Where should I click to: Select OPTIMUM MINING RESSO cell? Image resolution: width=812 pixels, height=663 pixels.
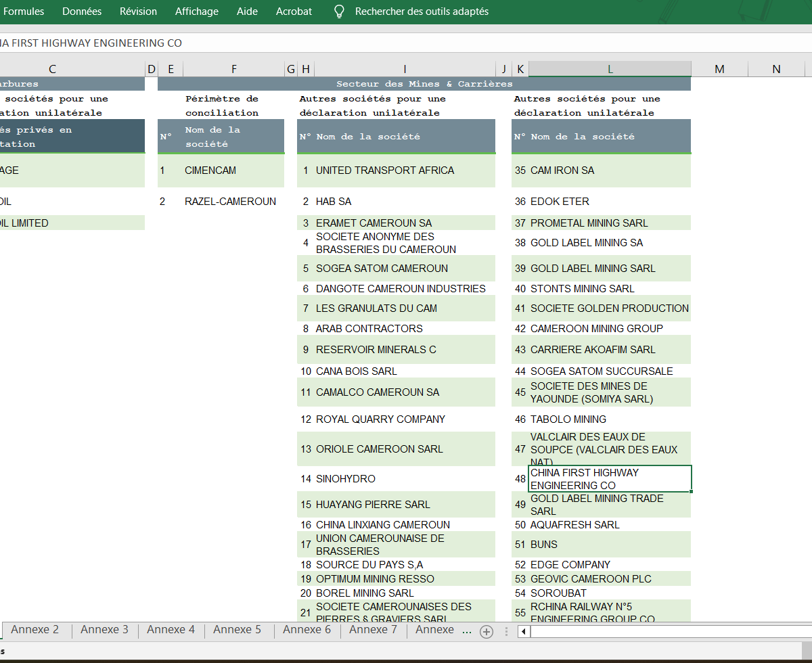(x=405, y=579)
